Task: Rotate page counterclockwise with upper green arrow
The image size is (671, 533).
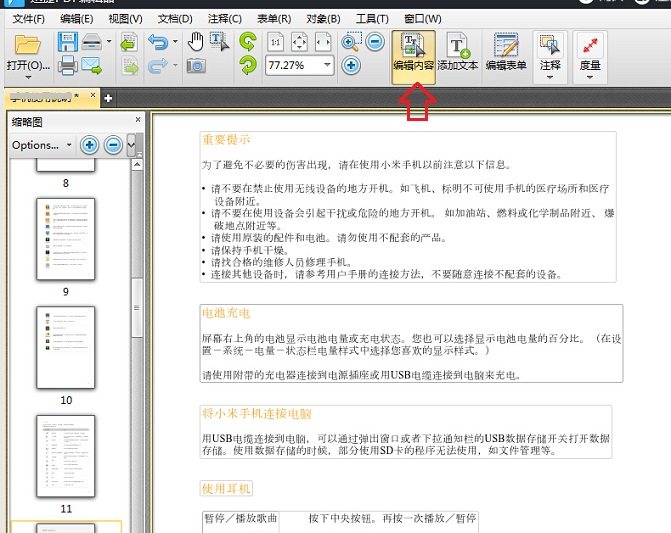Action: (x=248, y=41)
